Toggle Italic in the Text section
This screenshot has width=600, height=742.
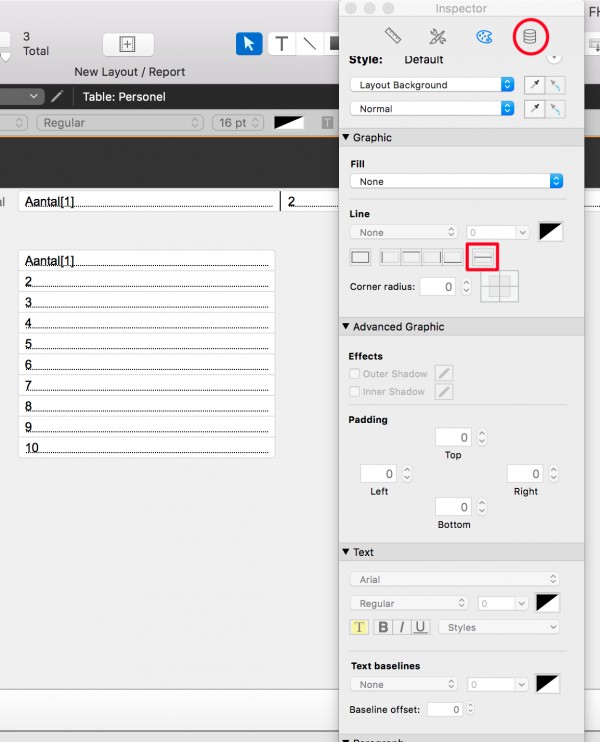point(402,627)
